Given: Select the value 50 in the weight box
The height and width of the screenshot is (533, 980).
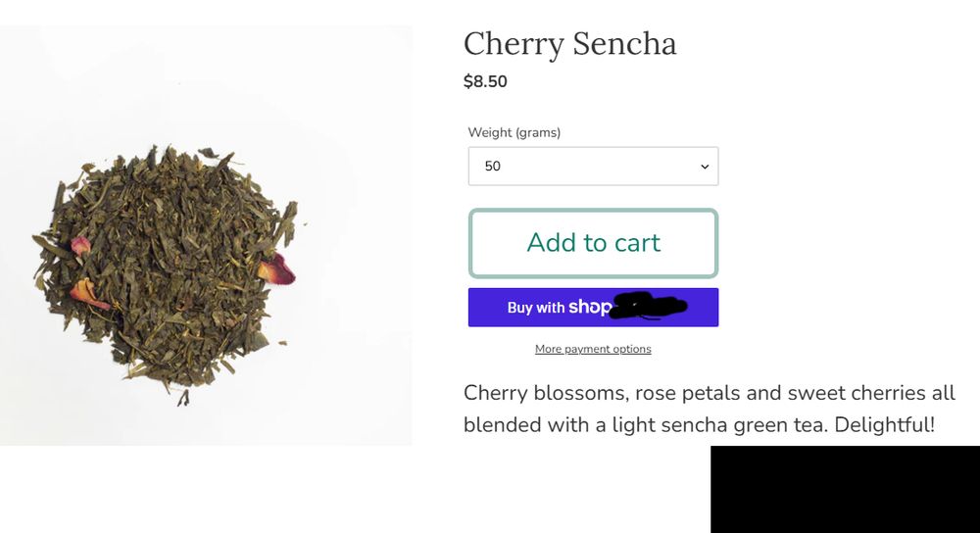Looking at the screenshot, I should 493,167.
